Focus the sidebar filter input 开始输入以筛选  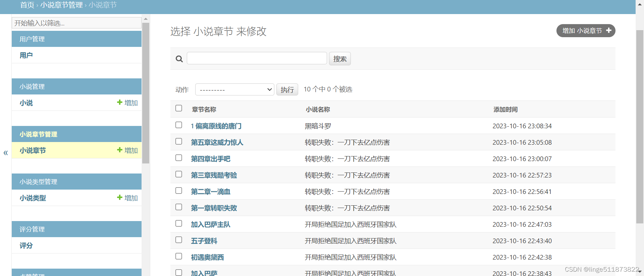tap(76, 23)
